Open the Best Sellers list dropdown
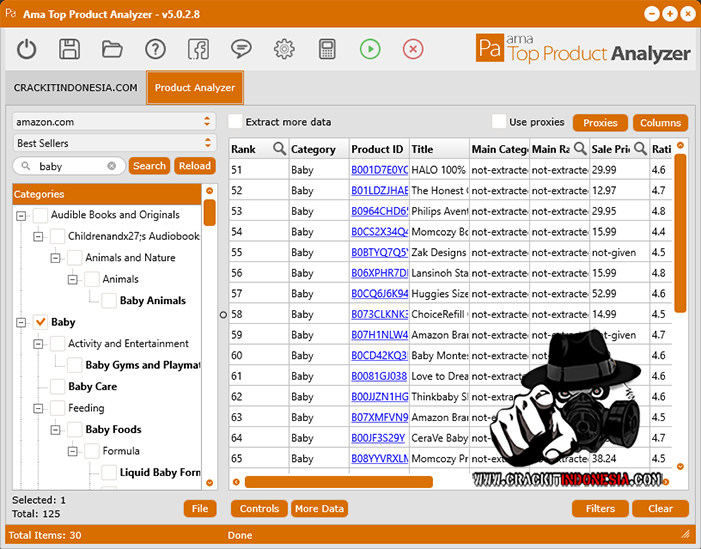Screen dimensions: 701x549 pyautogui.click(x=114, y=143)
